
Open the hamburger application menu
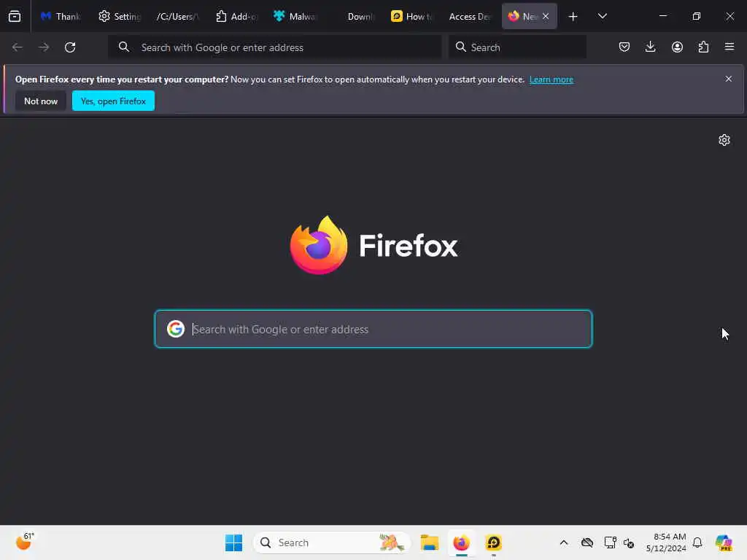click(729, 47)
